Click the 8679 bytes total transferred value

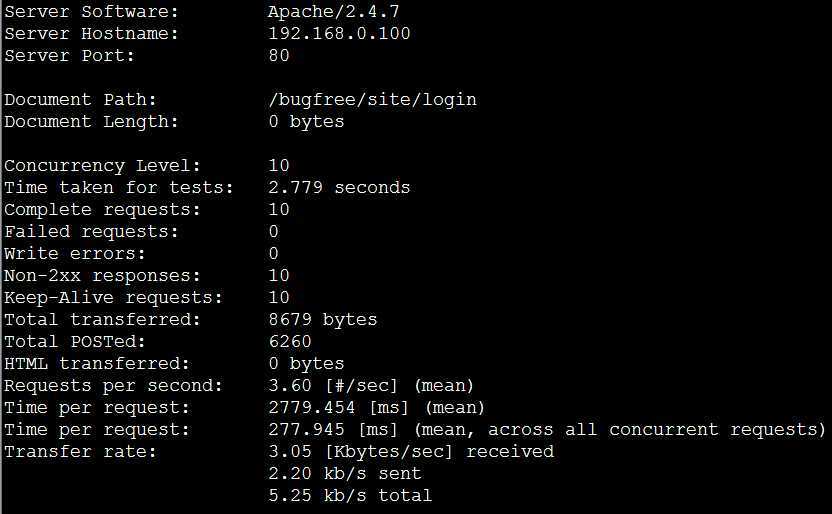point(323,320)
